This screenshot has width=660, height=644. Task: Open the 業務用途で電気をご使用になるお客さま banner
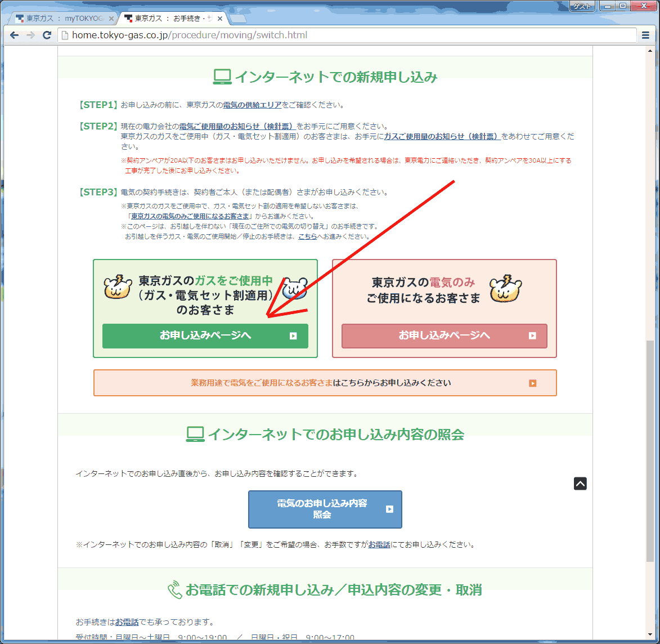pos(325,383)
